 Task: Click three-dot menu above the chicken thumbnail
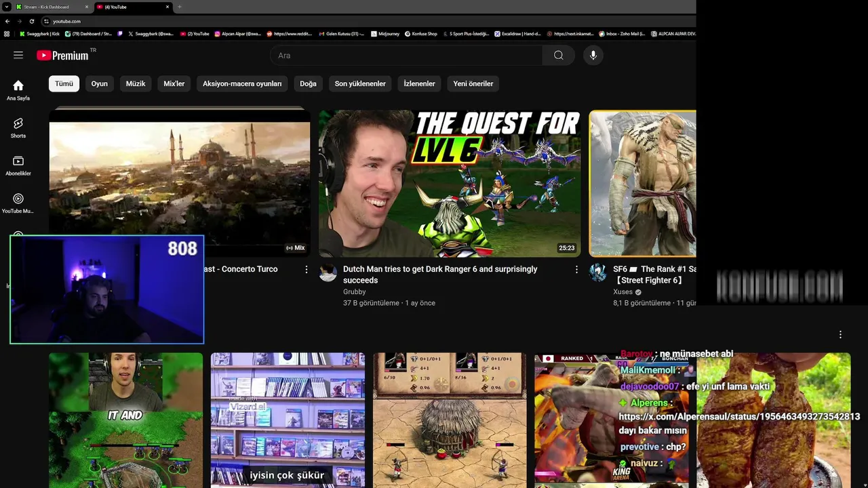point(840,334)
